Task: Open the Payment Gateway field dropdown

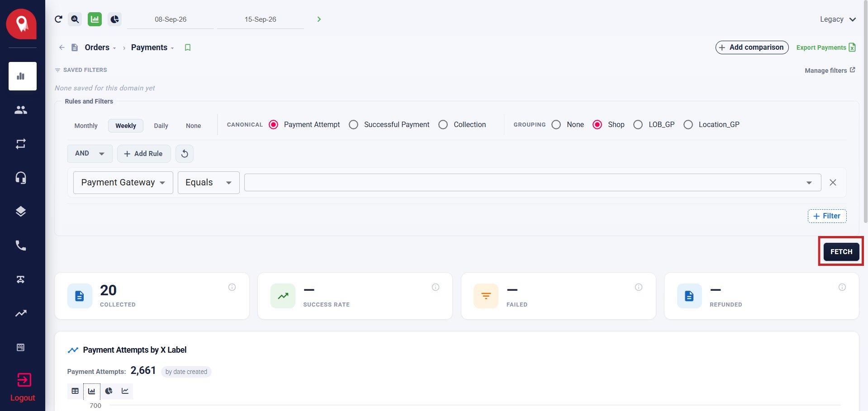Action: [x=123, y=183]
